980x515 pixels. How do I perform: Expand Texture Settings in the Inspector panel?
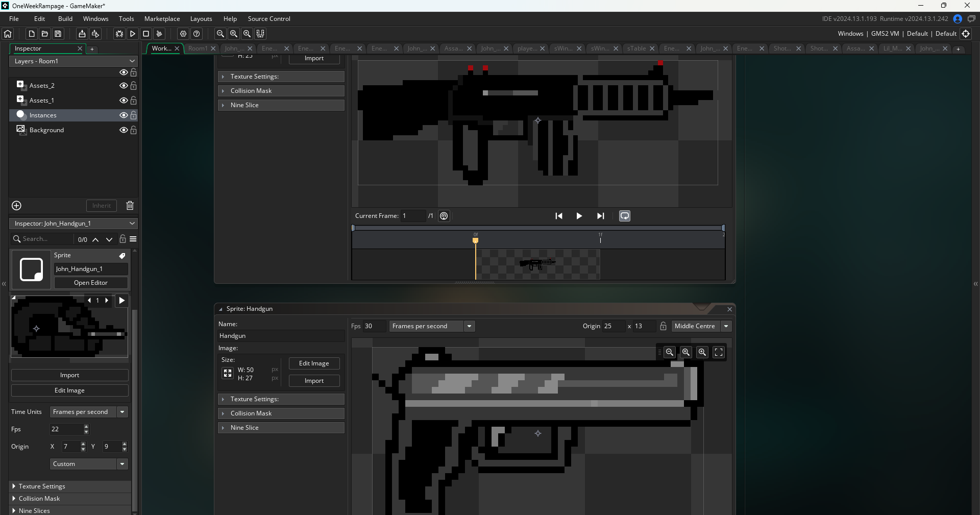(x=70, y=486)
